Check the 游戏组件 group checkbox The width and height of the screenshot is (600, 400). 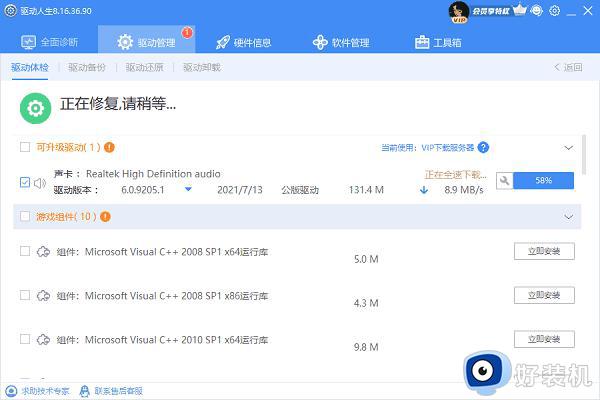[25, 216]
